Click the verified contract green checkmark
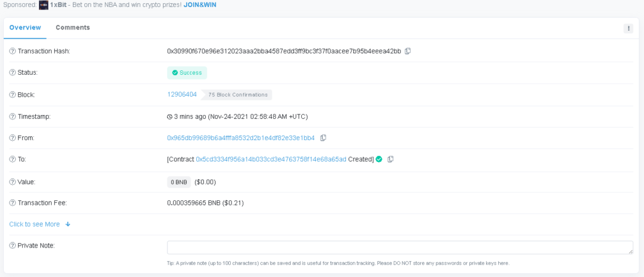Screen dimensions: 644x277 379,159
